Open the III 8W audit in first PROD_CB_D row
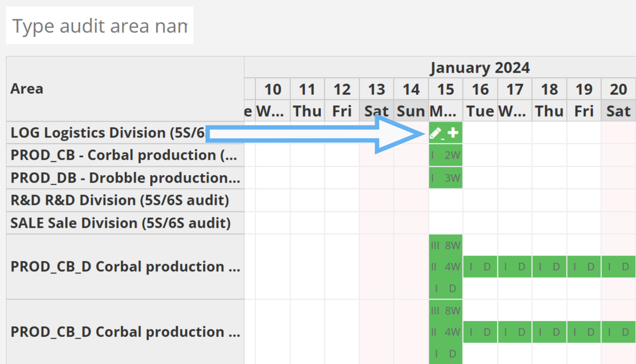 point(445,245)
